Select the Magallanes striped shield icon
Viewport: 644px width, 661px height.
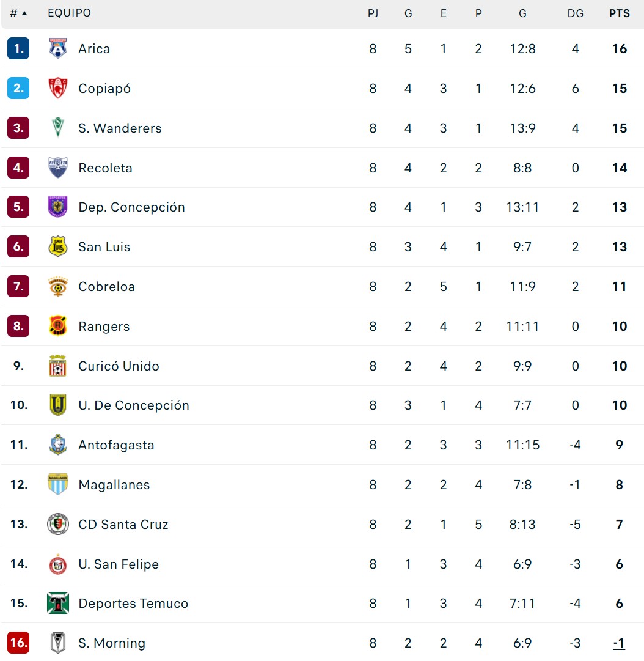coord(57,484)
